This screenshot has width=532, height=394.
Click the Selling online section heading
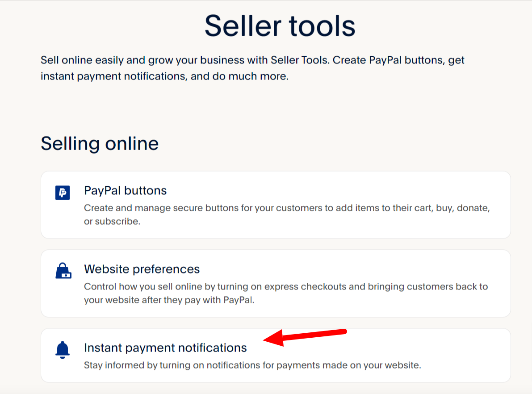100,143
